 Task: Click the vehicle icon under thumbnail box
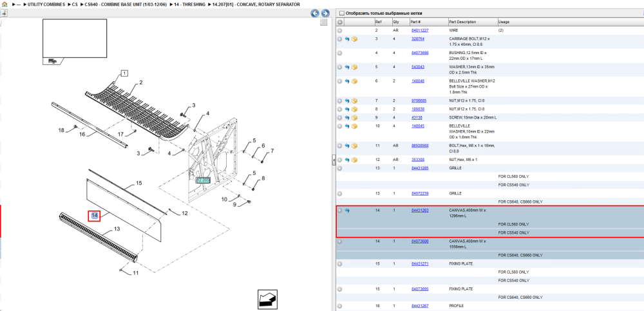tap(52, 61)
